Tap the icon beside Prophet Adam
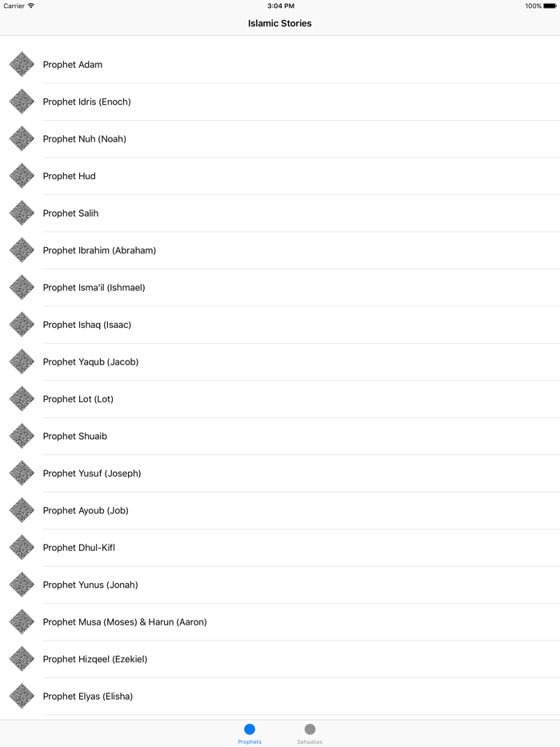560x747 pixels. [22, 65]
